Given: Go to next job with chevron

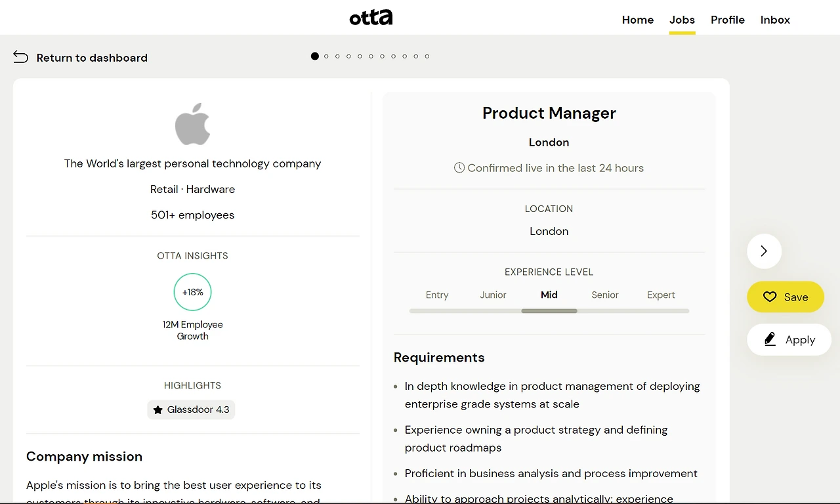Looking at the screenshot, I should (764, 251).
